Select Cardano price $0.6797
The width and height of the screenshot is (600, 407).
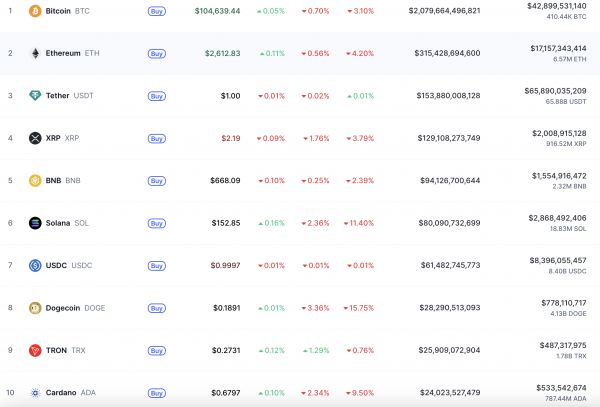[226, 393]
